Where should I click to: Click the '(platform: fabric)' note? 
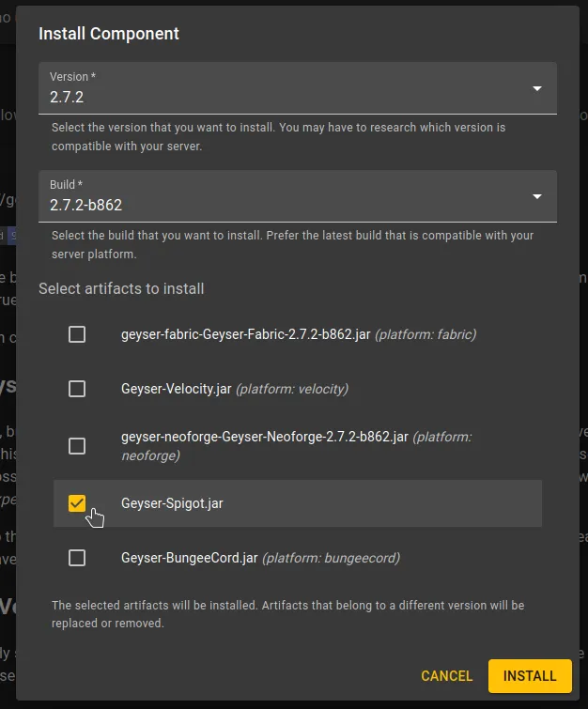click(x=426, y=334)
